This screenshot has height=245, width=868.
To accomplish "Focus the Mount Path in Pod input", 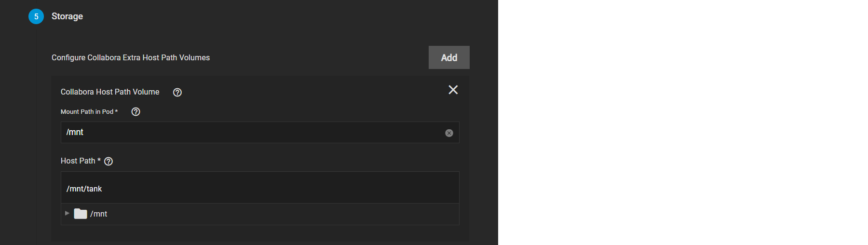I will (251, 133).
